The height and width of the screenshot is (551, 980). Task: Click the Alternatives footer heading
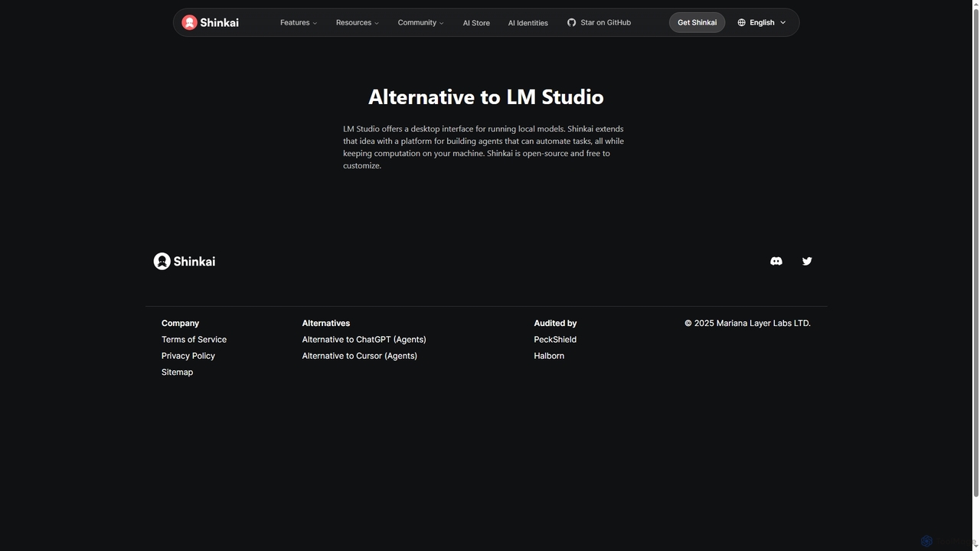(325, 323)
